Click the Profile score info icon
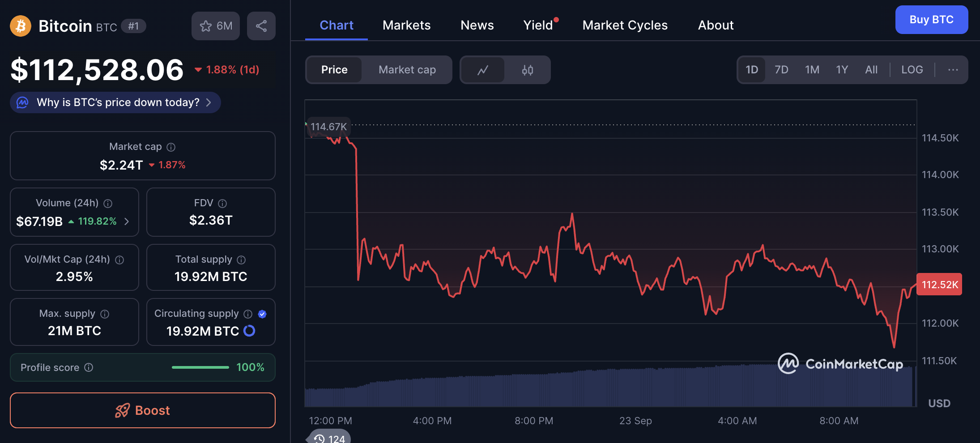The image size is (980, 443). pyautogui.click(x=89, y=367)
